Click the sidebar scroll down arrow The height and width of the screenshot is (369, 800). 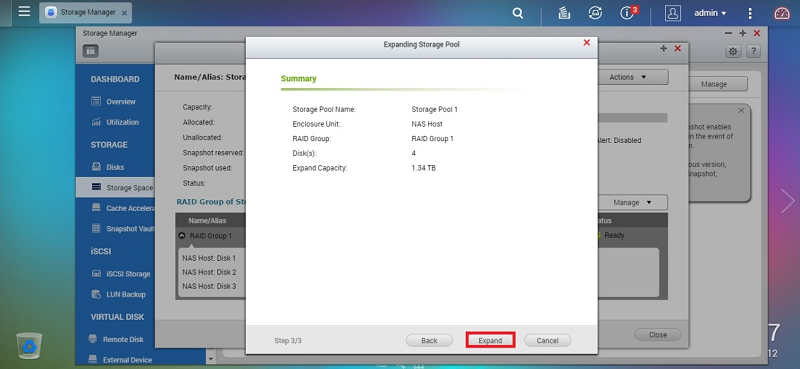click(211, 359)
